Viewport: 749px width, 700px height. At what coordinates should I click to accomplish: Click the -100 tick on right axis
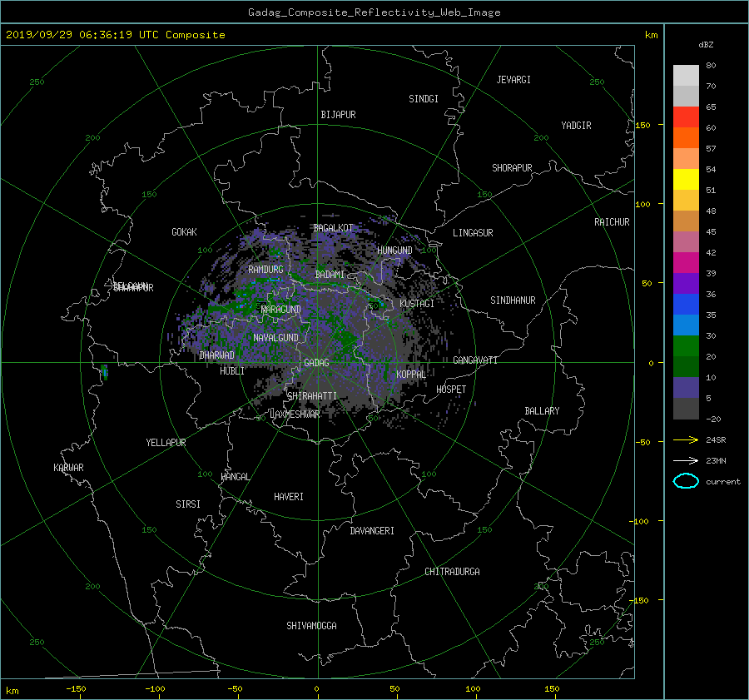click(638, 521)
